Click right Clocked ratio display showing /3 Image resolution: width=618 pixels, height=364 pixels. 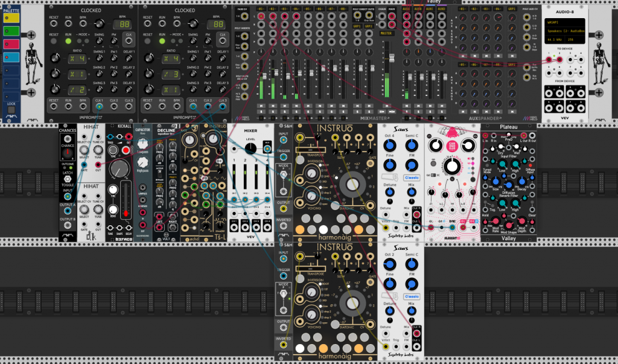point(171,74)
